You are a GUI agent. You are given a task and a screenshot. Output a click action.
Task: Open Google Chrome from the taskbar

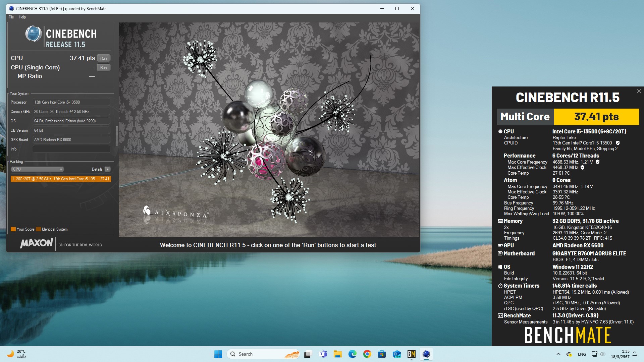pyautogui.click(x=367, y=354)
